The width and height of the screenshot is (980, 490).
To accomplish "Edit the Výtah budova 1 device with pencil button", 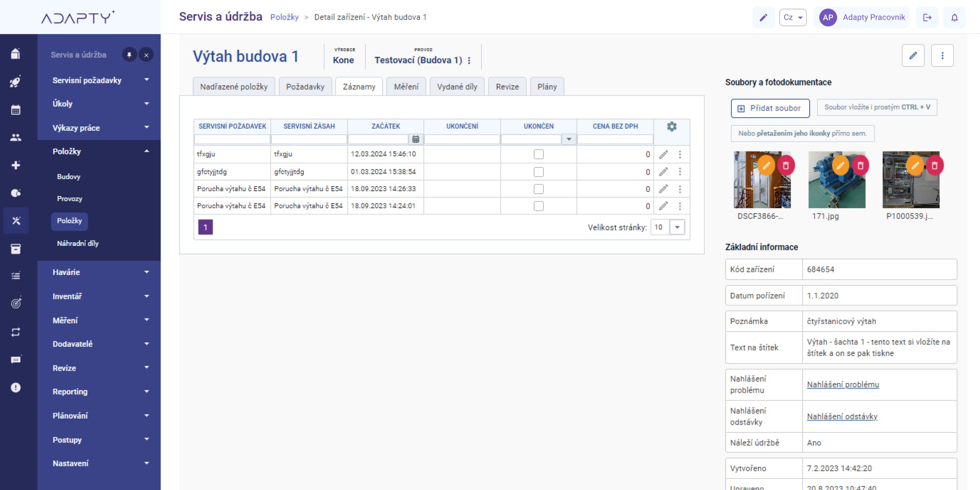I will (913, 56).
